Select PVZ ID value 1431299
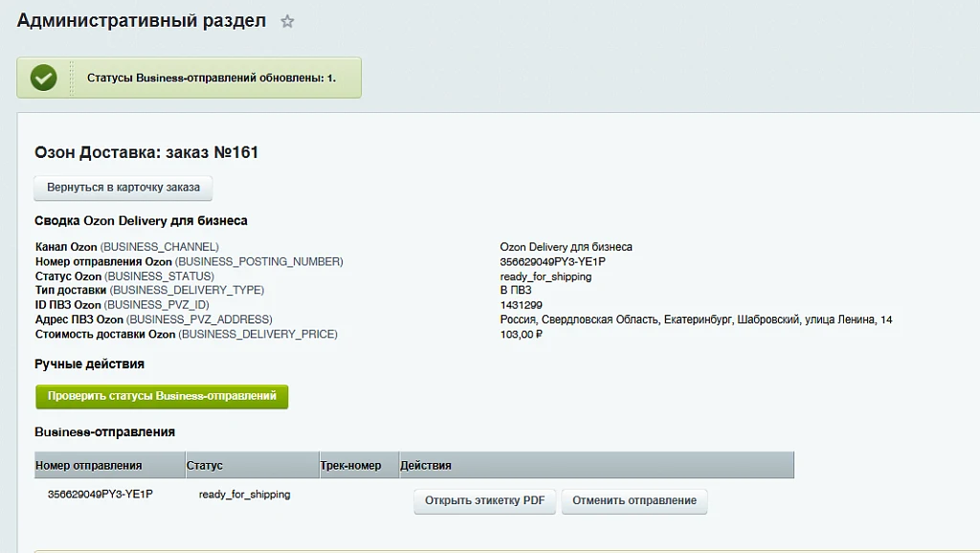The width and height of the screenshot is (980, 553). [x=522, y=305]
